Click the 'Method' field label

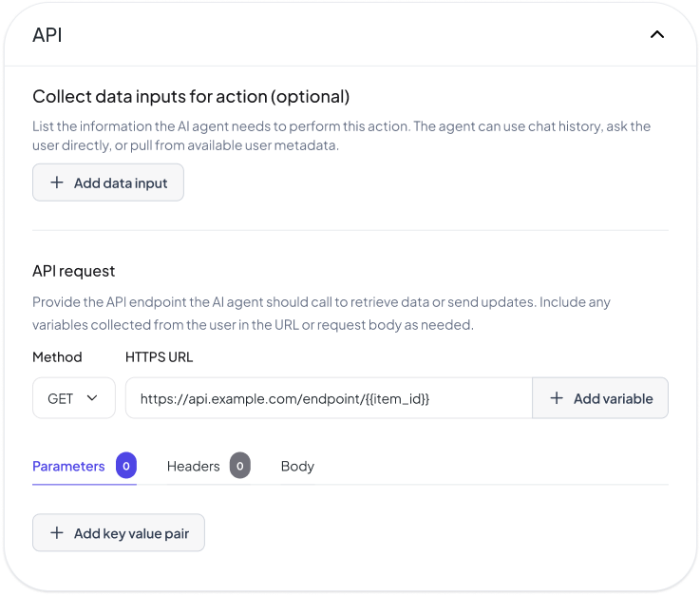[x=57, y=357]
